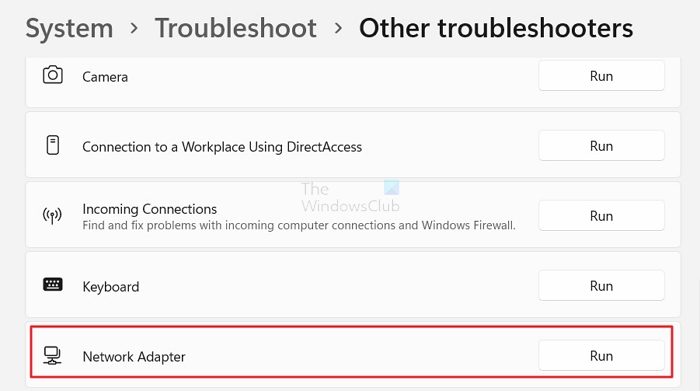
Task: Navigate to Troubleshoot breadcrumb page
Action: (x=236, y=28)
